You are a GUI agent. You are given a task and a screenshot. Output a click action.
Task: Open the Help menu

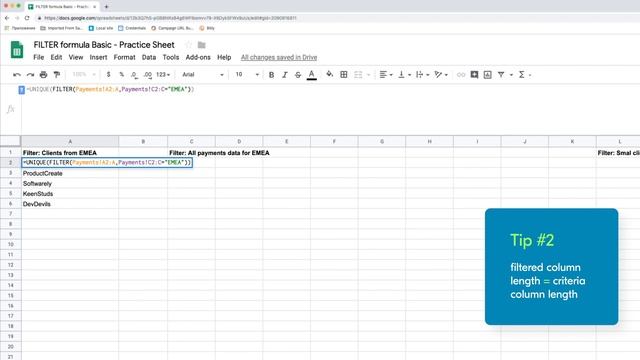point(224,58)
